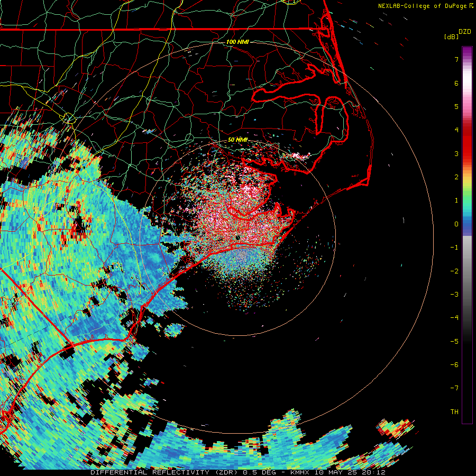
Task: Click the -3 value on the color scale
Action: pyautogui.click(x=454, y=295)
